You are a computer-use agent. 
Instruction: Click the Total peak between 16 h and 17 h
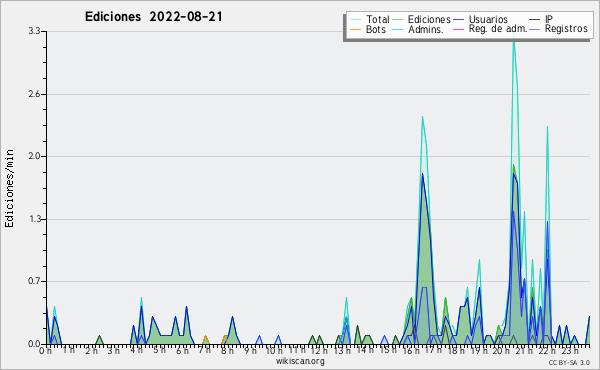pos(422,117)
